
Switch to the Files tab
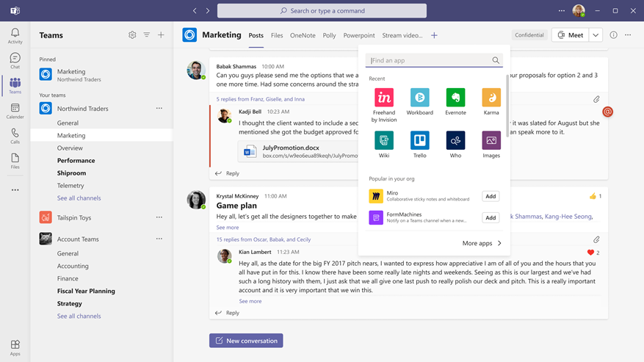tap(277, 35)
